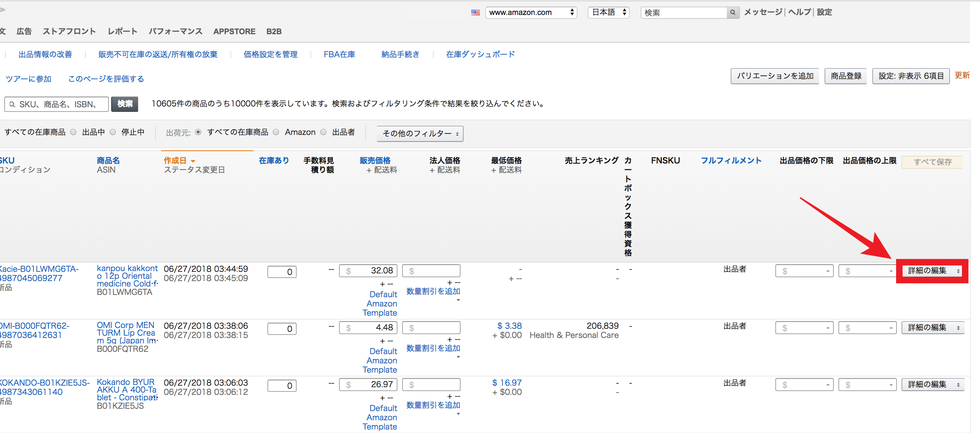
Task: Open ヘルプ in top bar
Action: pos(800,12)
